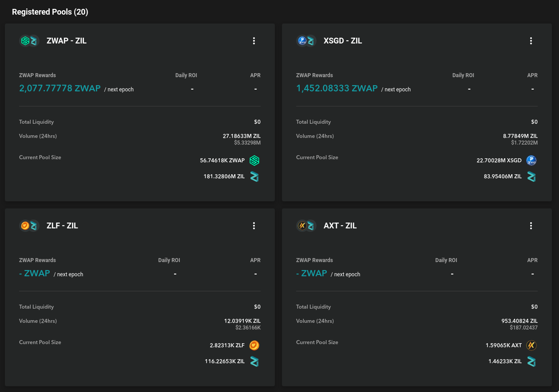Open the options menu for the XSGD-ZIL pool
559x392 pixels.
[x=531, y=40]
